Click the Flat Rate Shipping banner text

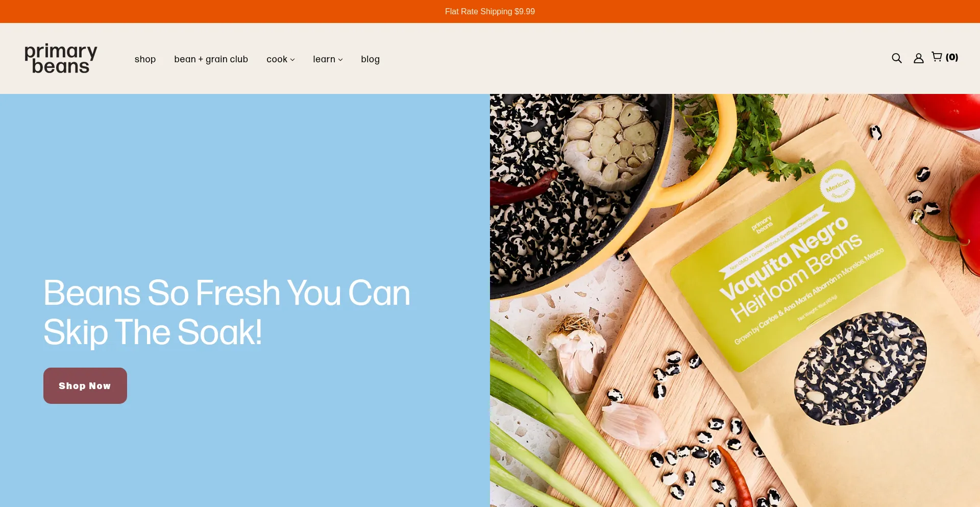pos(490,11)
